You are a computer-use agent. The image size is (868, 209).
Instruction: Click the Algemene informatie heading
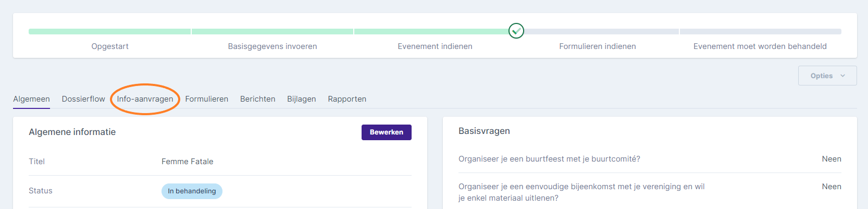[x=72, y=132]
